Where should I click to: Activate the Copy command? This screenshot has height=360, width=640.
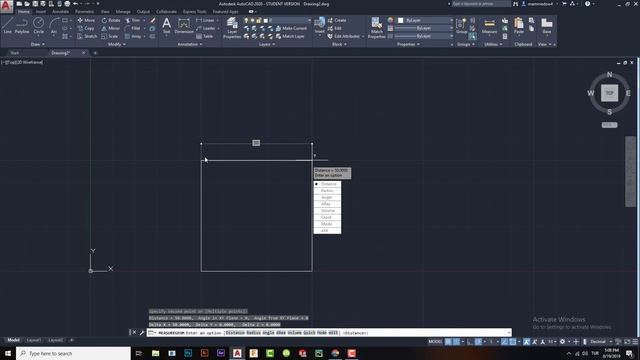coord(86,28)
